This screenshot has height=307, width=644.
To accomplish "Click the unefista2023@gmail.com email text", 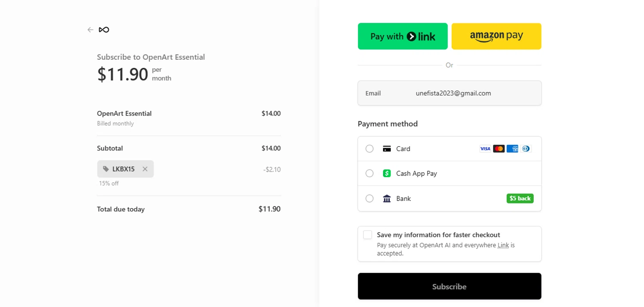I will click(453, 93).
